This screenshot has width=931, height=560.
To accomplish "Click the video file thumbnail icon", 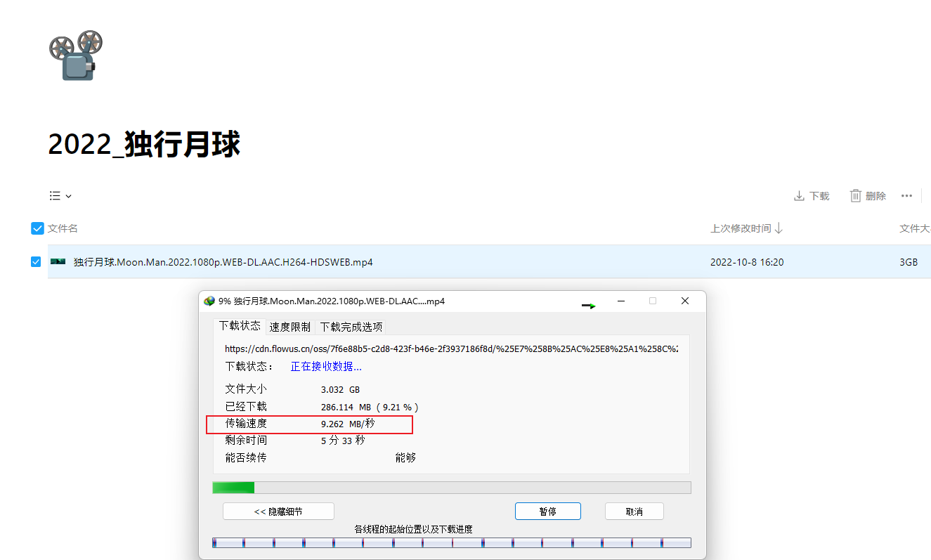I will click(x=58, y=262).
